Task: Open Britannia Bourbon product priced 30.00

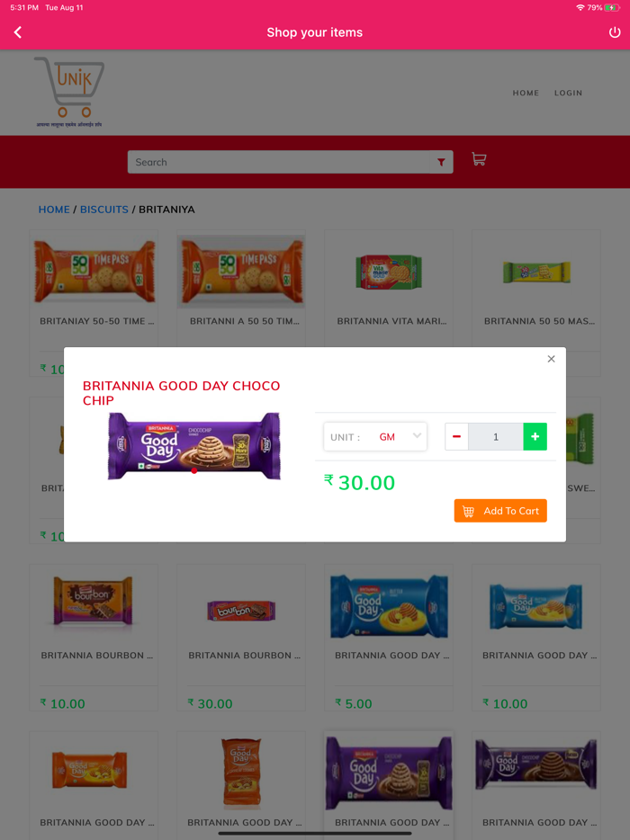Action: click(x=241, y=611)
